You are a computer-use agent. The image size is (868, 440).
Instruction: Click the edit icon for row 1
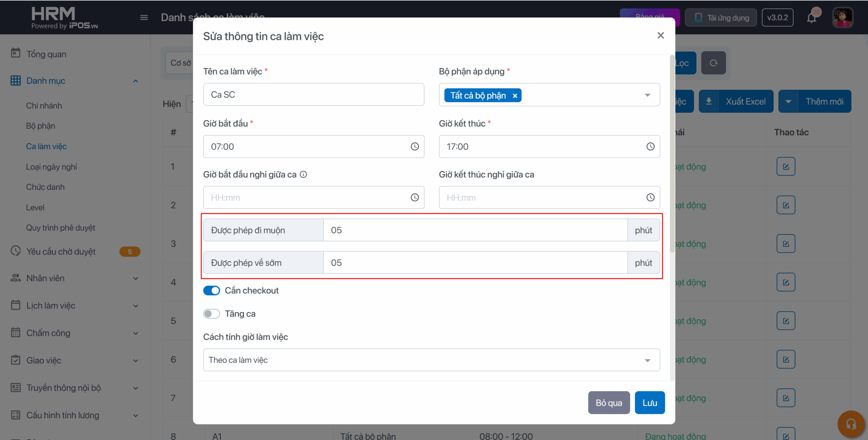point(786,166)
